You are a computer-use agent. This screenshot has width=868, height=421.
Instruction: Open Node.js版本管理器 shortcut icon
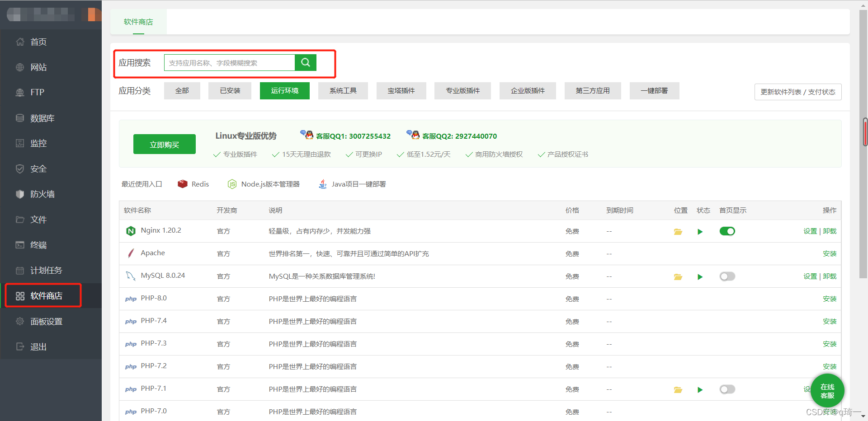click(x=232, y=184)
